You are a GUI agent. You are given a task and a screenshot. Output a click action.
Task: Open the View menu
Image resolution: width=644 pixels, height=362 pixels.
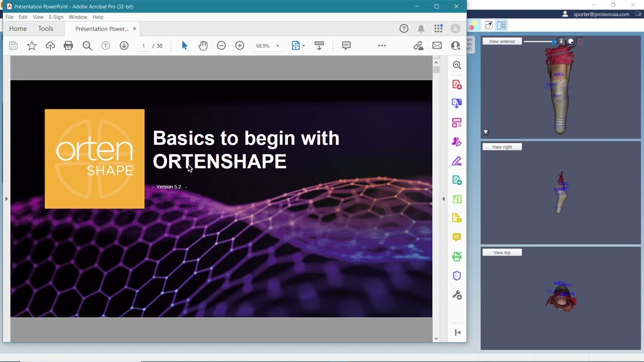click(38, 17)
